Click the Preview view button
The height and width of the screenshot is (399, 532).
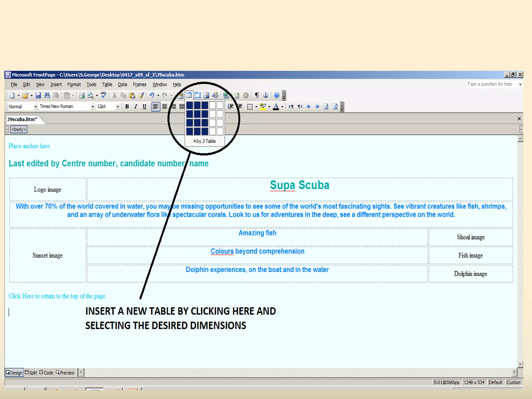tap(65, 373)
